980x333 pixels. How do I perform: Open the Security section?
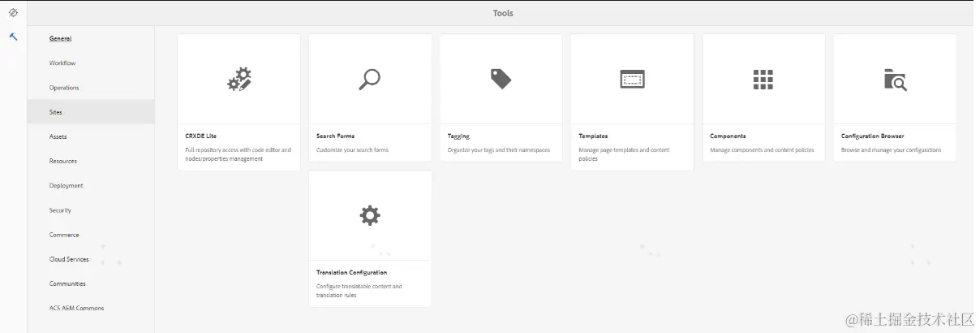[60, 210]
